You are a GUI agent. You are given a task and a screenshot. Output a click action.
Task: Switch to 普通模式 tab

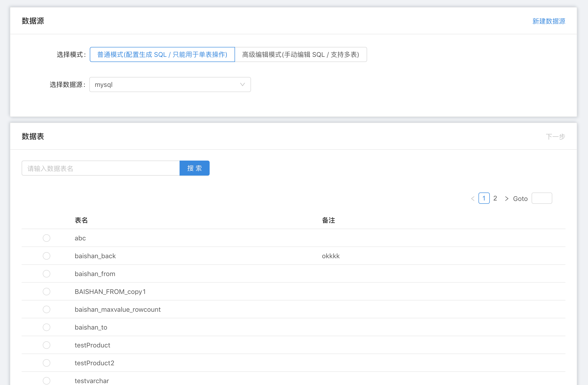point(162,54)
